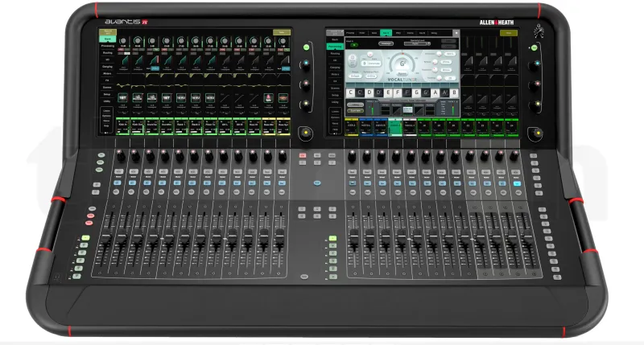Switch to Preamp tab on right screen
Screen dimensions: 644x345
(x=350, y=33)
